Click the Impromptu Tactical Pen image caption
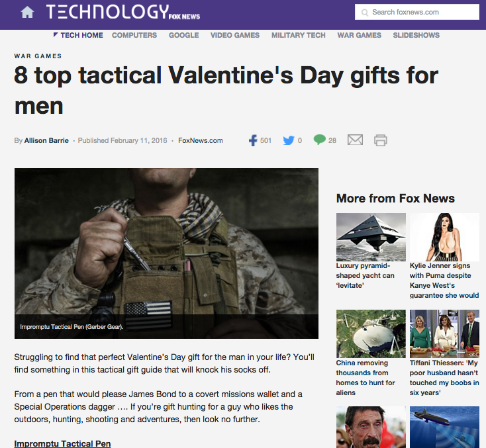This screenshot has width=486, height=448. [72, 327]
